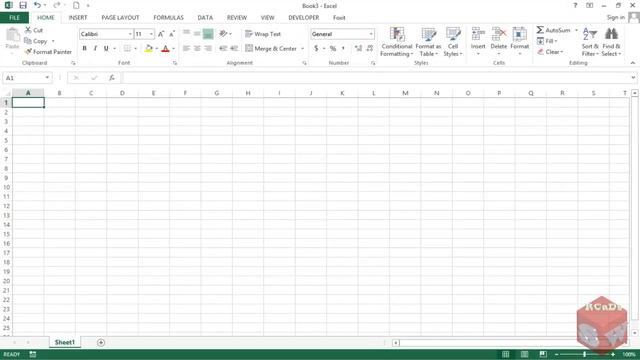Expand the formula bar
Image resolution: width=640 pixels, height=360 pixels.
(633, 78)
